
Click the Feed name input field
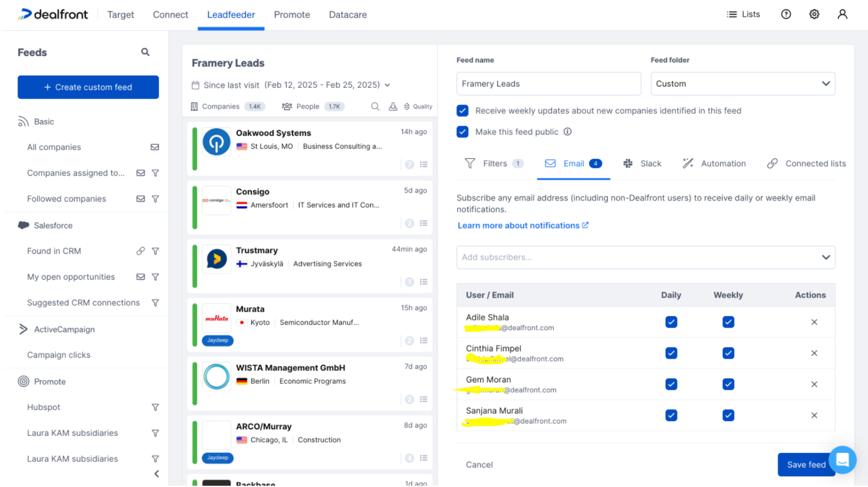click(x=549, y=84)
